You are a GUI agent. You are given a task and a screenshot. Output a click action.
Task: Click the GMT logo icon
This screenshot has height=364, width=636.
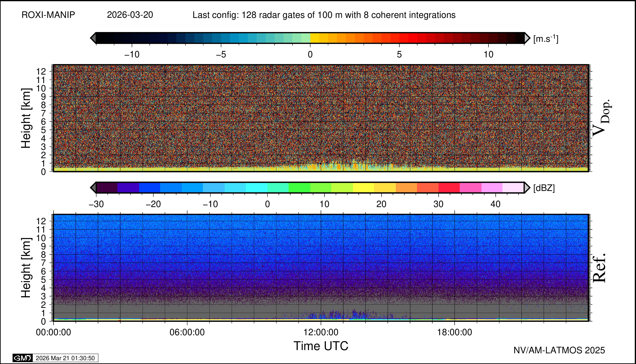[22, 358]
